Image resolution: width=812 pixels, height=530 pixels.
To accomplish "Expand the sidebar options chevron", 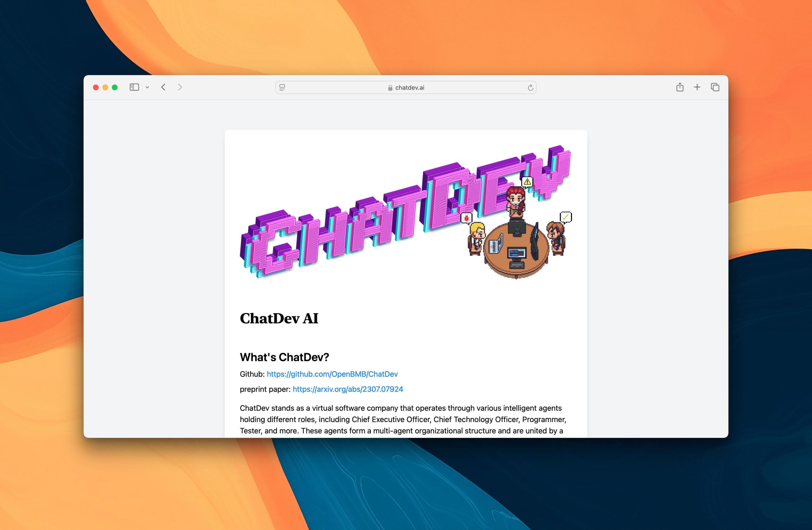I will [x=147, y=87].
